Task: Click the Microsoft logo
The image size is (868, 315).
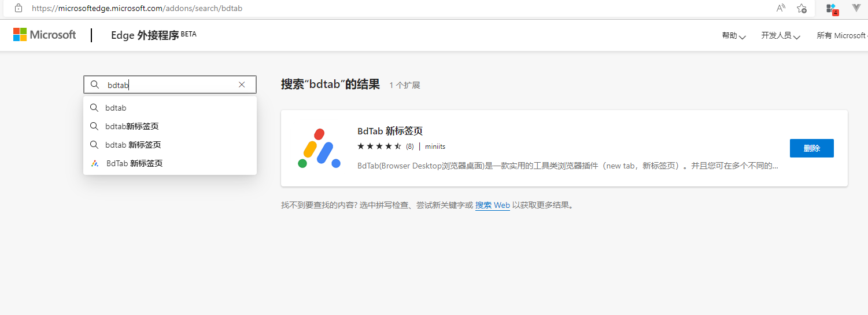Action: [45, 35]
